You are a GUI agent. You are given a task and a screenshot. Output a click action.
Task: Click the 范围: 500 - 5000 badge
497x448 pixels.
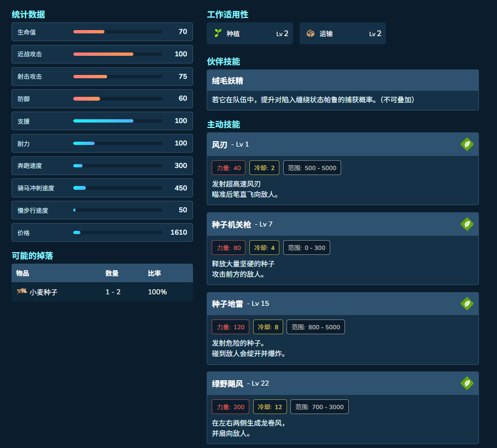coord(312,168)
